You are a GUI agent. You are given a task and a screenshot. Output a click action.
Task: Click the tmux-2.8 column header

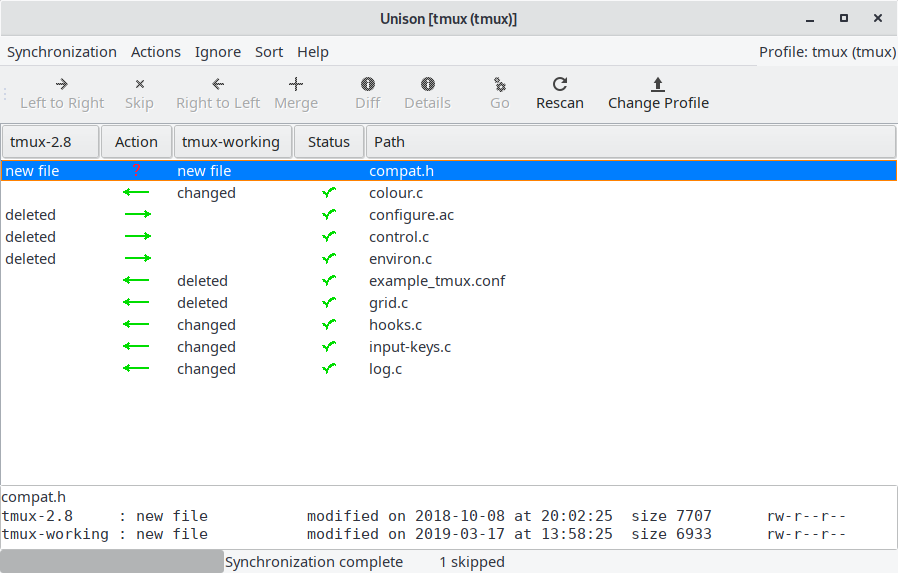coord(50,142)
